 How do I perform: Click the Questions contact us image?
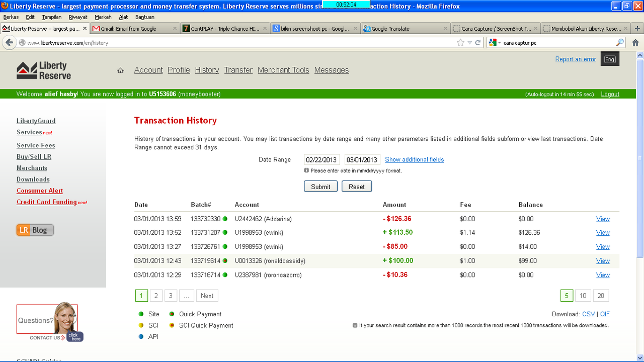50,322
